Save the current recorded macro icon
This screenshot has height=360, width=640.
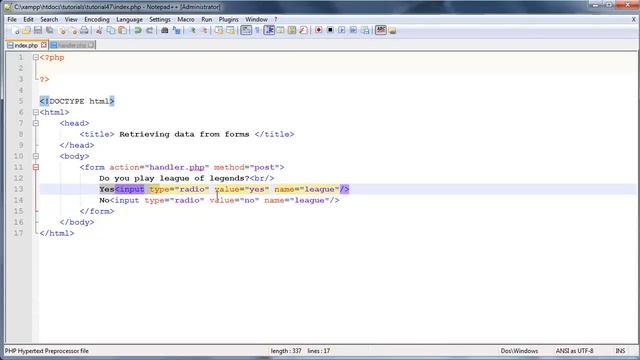365,31
